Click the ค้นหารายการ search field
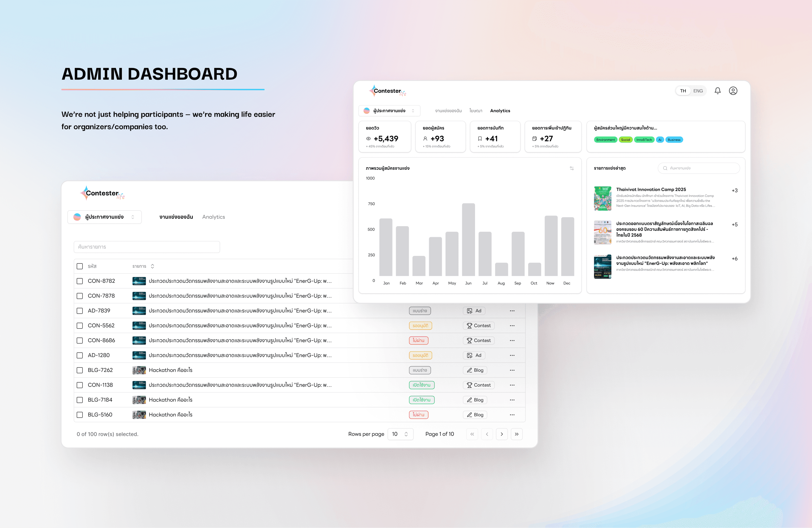The image size is (812, 528). pos(147,247)
